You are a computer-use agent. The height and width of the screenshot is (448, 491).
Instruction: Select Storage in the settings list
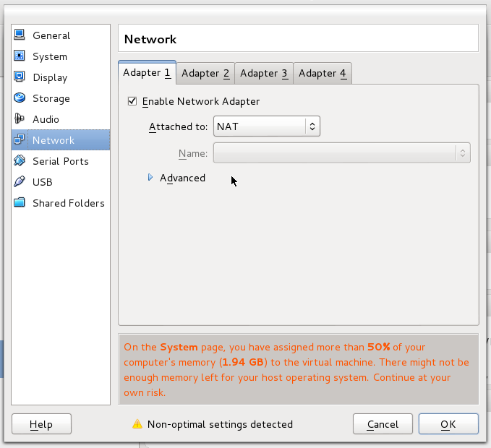click(61, 98)
